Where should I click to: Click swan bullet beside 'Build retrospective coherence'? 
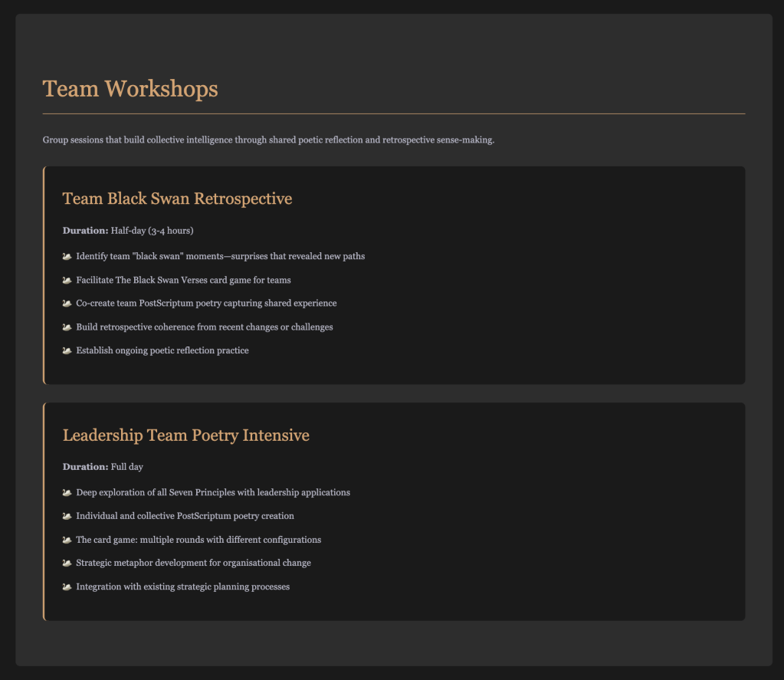click(67, 327)
